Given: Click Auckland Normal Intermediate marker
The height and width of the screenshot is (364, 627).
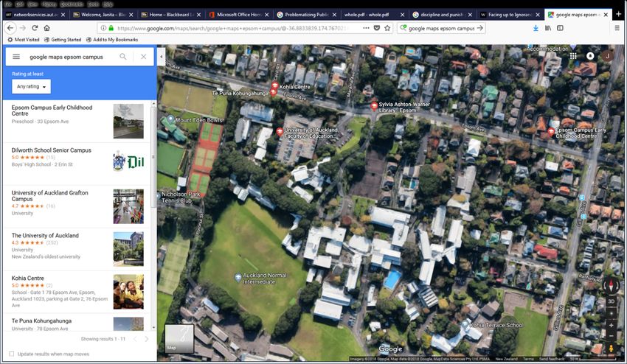Looking at the screenshot, I should (238, 276).
